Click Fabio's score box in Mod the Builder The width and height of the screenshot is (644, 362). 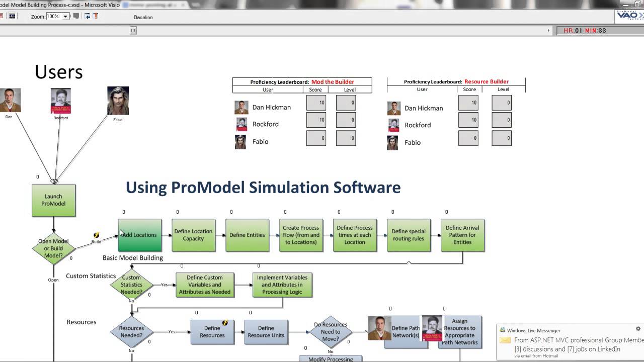(316, 138)
